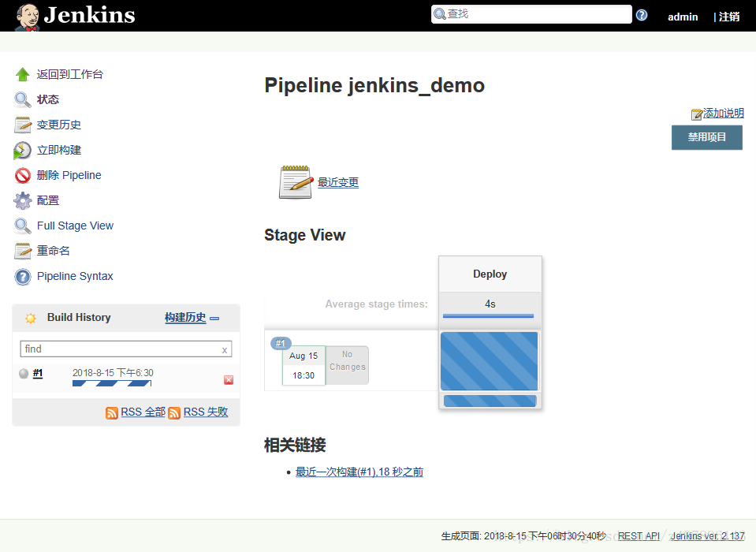756x552 pixels.
Task: Click the 2018-8-15 下午6:30 build timestamp
Action: click(x=113, y=373)
